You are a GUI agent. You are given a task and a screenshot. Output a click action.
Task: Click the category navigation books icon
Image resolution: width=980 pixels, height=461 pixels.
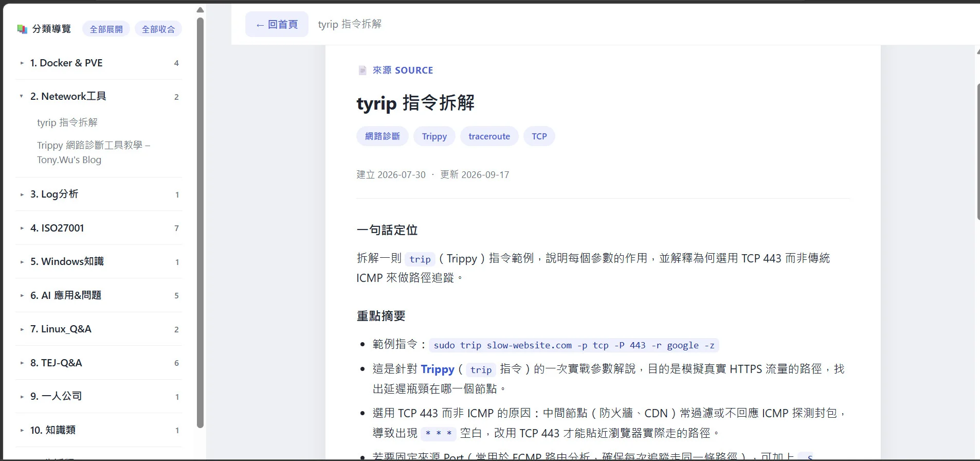tap(22, 29)
